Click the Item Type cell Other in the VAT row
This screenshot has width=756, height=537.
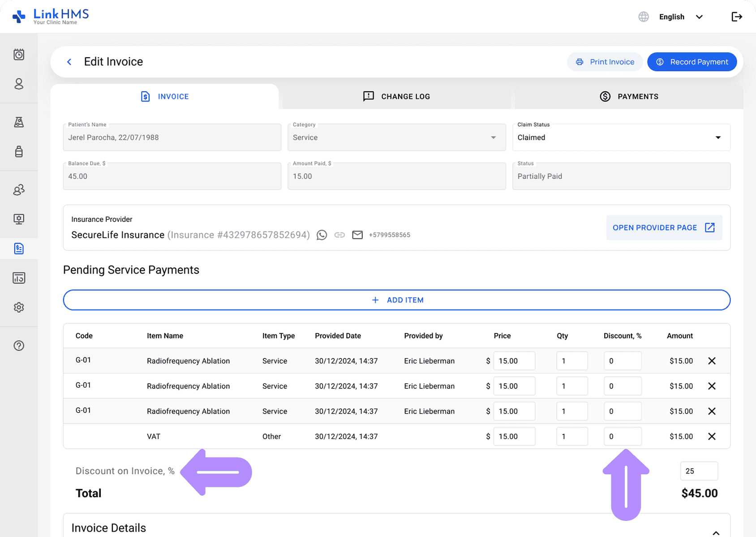(271, 436)
